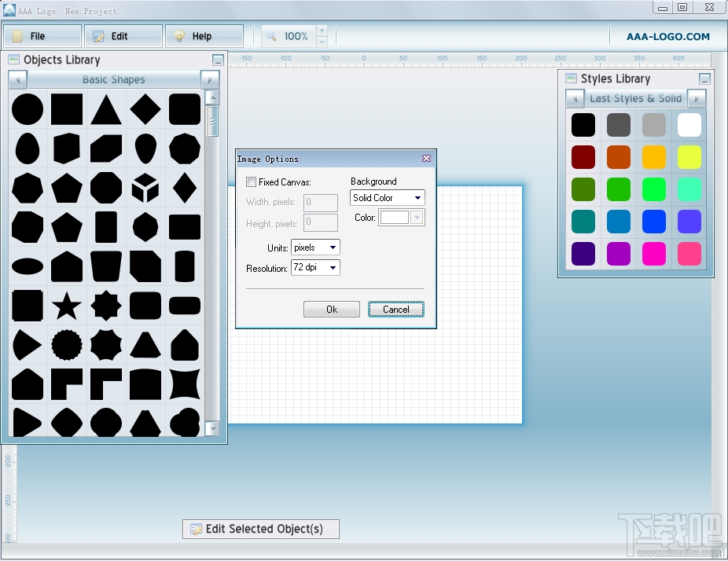Open the Units dropdown
The width and height of the screenshot is (728, 561).
tap(315, 247)
